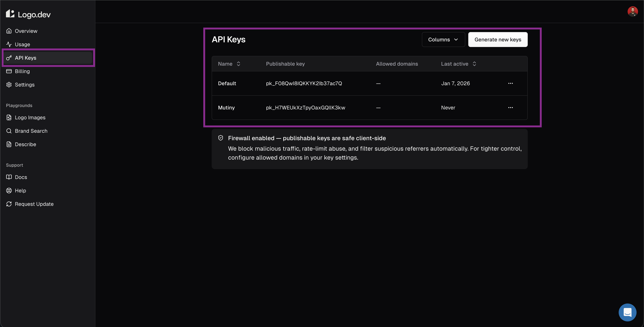
Task: Click the API Keys page heading
Action: (x=228, y=40)
